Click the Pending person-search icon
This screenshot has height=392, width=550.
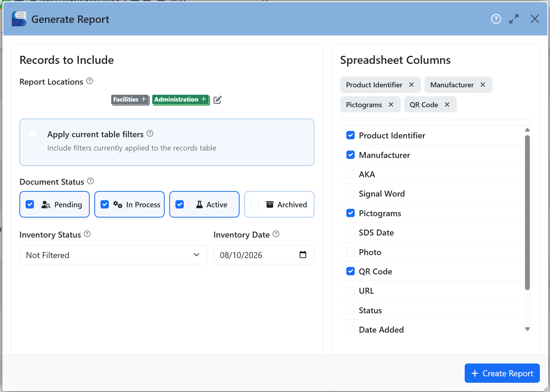pyautogui.click(x=46, y=205)
